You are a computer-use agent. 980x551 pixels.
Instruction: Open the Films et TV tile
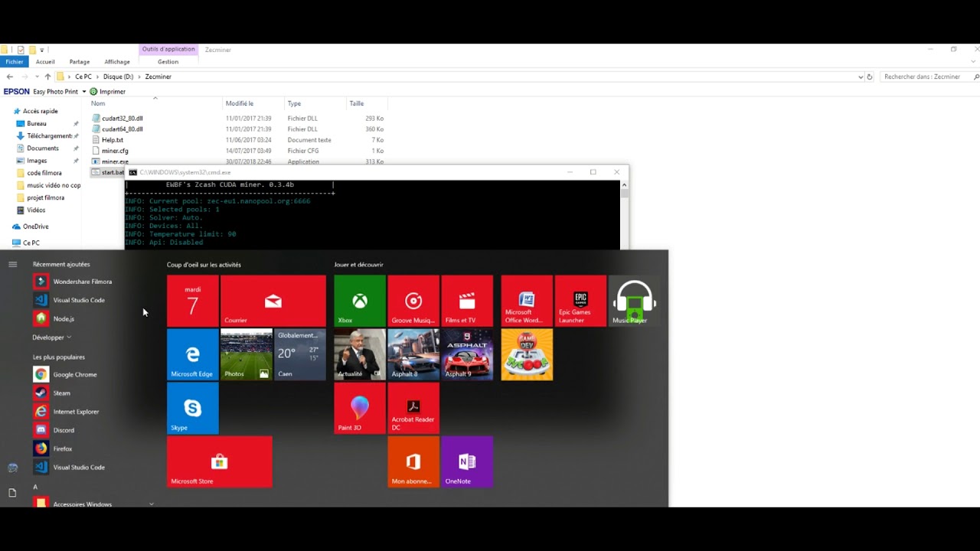tap(467, 301)
